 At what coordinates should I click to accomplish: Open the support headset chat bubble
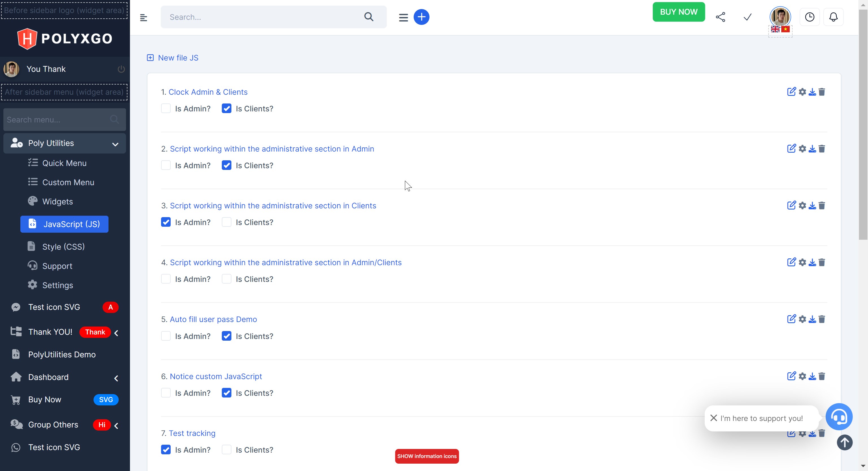(x=839, y=417)
